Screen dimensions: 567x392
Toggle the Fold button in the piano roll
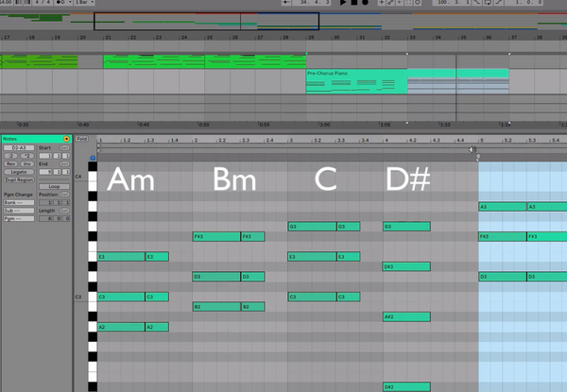[x=81, y=139]
